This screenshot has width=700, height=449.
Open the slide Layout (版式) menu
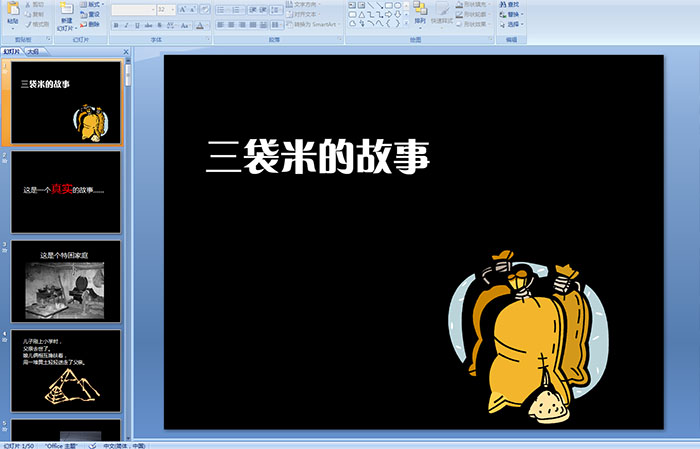(92, 4)
